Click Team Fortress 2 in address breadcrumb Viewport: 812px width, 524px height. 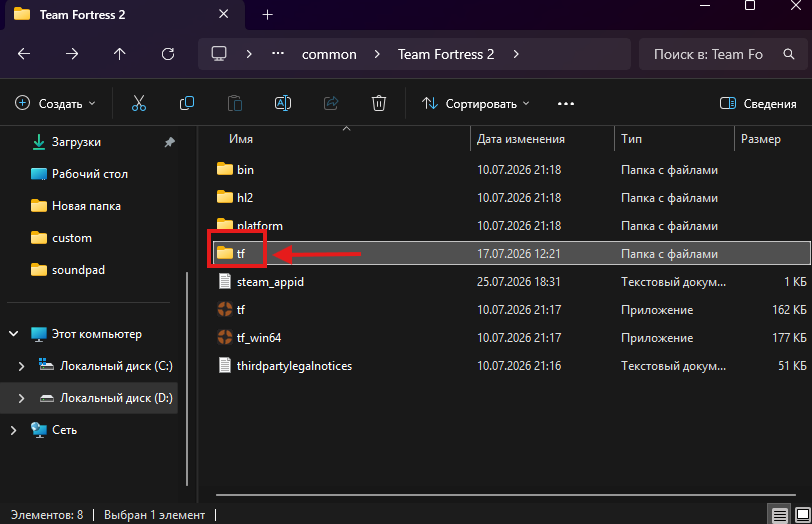[446, 54]
